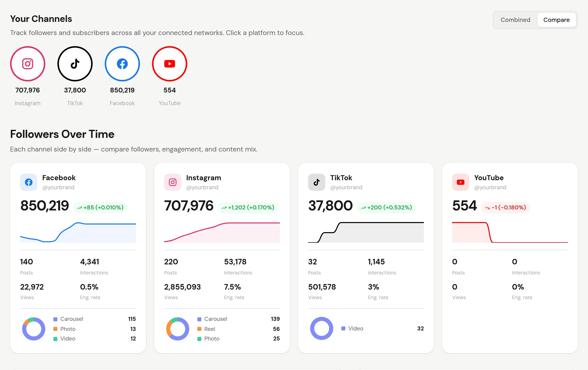Focus on the Instagram channel circle
Viewport: 588px width, 370px height.
(28, 64)
